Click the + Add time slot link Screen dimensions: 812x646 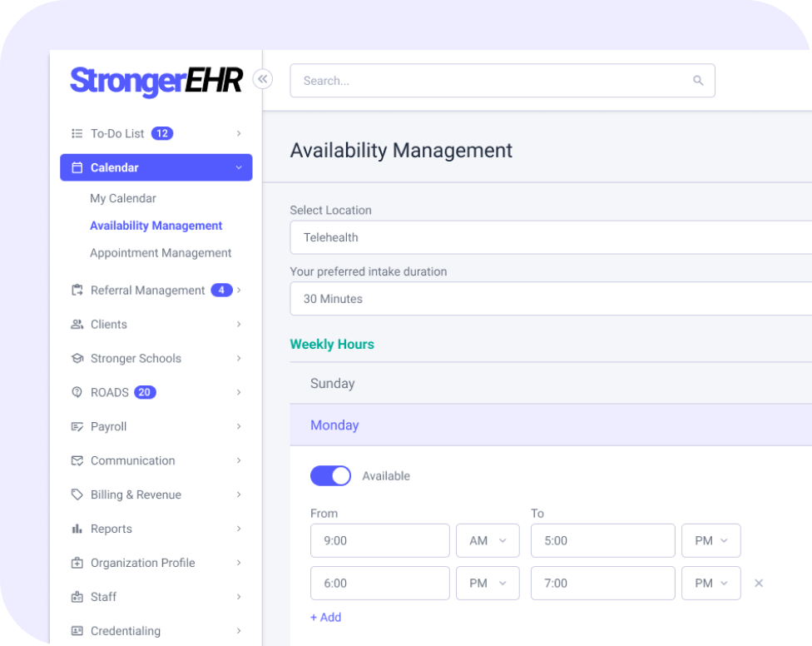point(325,617)
